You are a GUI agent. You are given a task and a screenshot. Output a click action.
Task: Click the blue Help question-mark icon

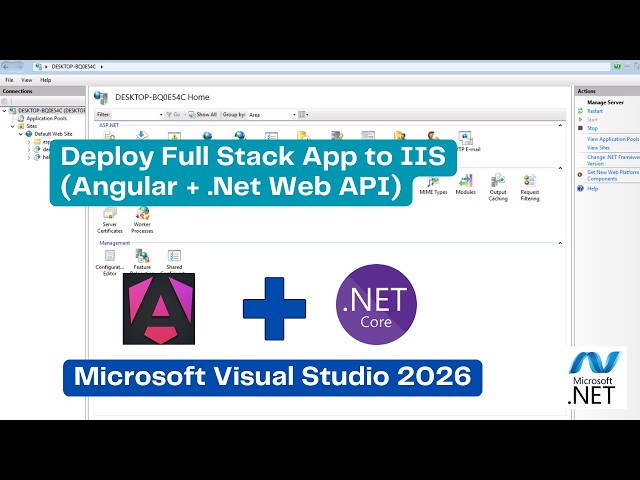[x=580, y=188]
